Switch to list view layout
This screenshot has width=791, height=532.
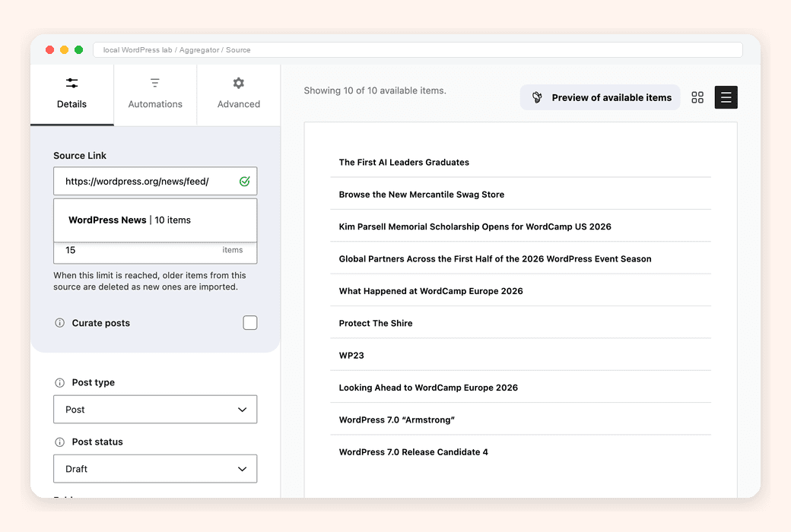click(x=726, y=97)
